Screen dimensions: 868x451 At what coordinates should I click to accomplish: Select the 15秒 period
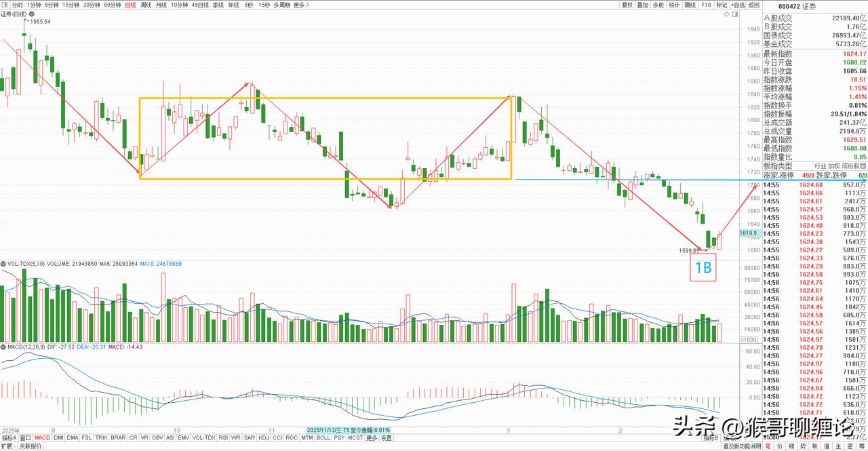[264, 4]
